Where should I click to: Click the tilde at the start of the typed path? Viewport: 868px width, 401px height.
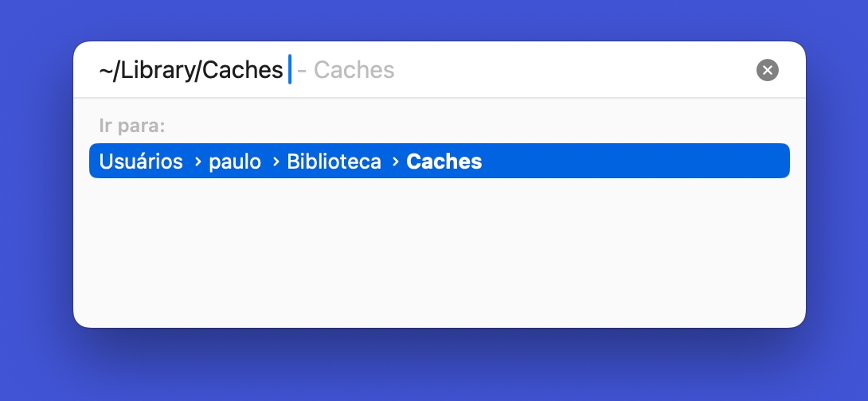point(106,70)
